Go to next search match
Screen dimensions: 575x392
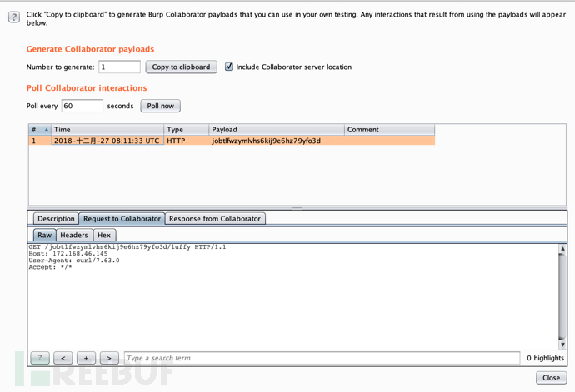(x=109, y=358)
